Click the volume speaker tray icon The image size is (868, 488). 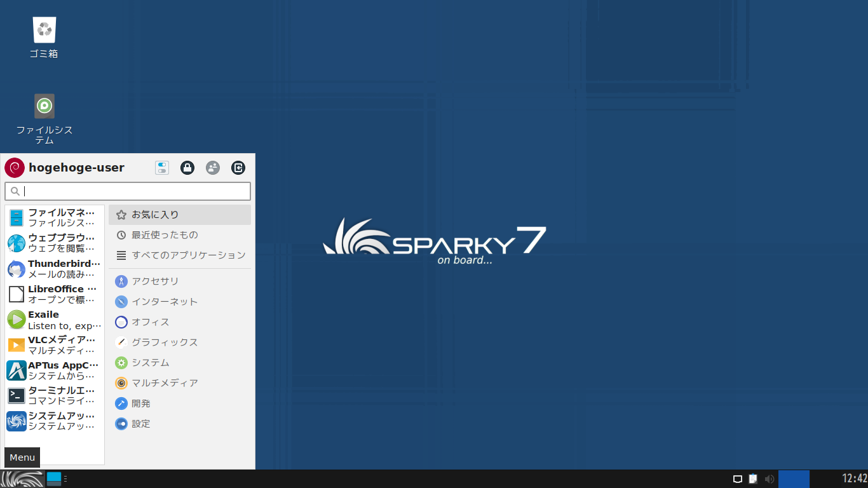(770, 479)
